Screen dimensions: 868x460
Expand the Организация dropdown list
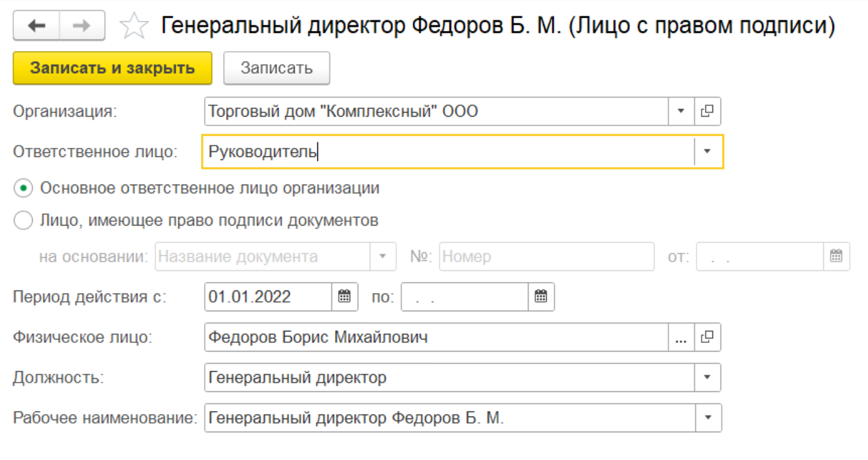point(681,112)
